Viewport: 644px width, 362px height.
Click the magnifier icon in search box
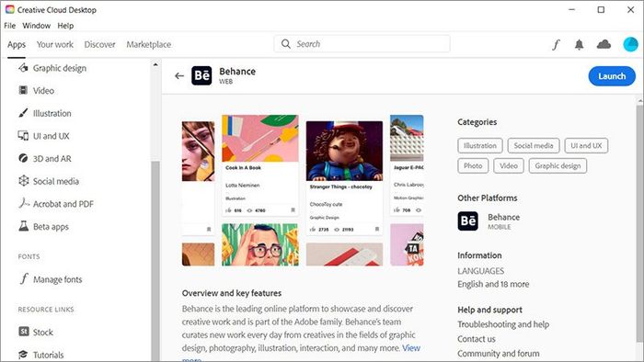point(286,44)
